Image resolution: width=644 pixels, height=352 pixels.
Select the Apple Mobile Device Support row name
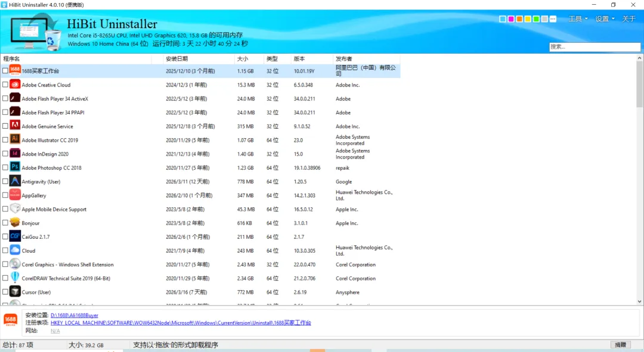54,209
